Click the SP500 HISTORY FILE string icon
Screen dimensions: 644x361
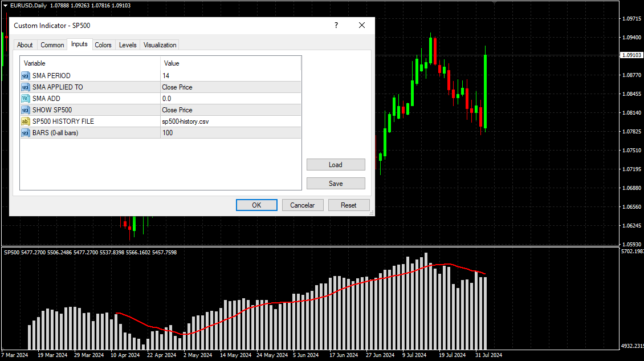[25, 121]
